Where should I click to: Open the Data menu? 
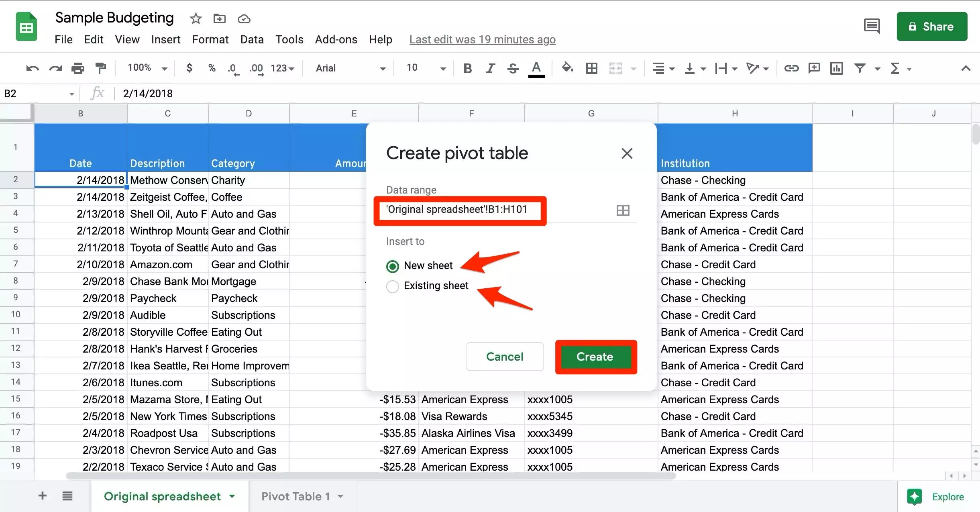[x=252, y=39]
